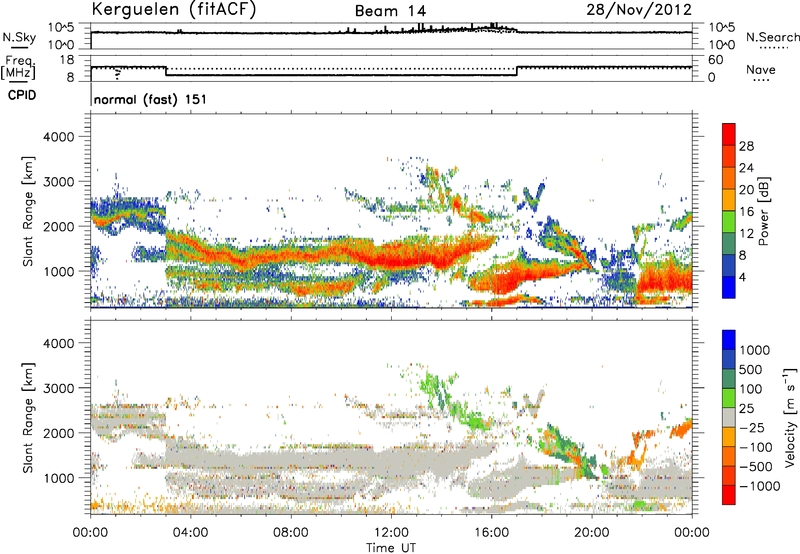Click the 'normal (fast) 151' text
Screen dimensions: 800x554
pyautogui.click(x=151, y=99)
